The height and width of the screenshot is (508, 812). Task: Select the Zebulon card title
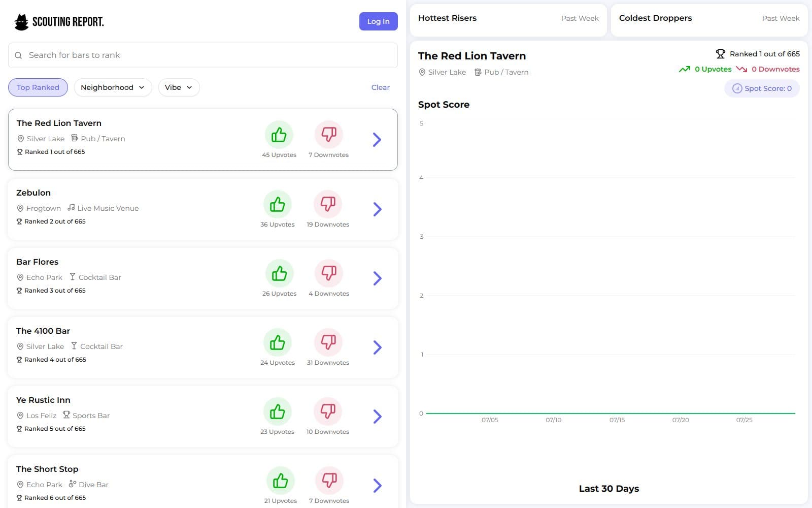pyautogui.click(x=33, y=193)
